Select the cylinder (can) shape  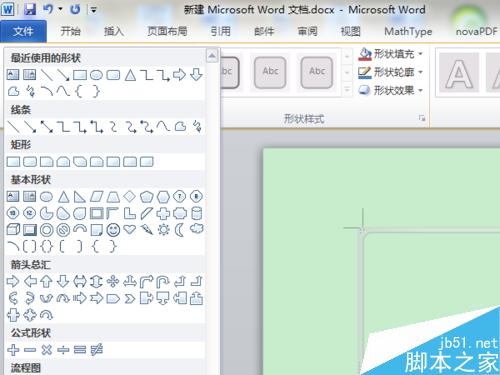(x=197, y=213)
